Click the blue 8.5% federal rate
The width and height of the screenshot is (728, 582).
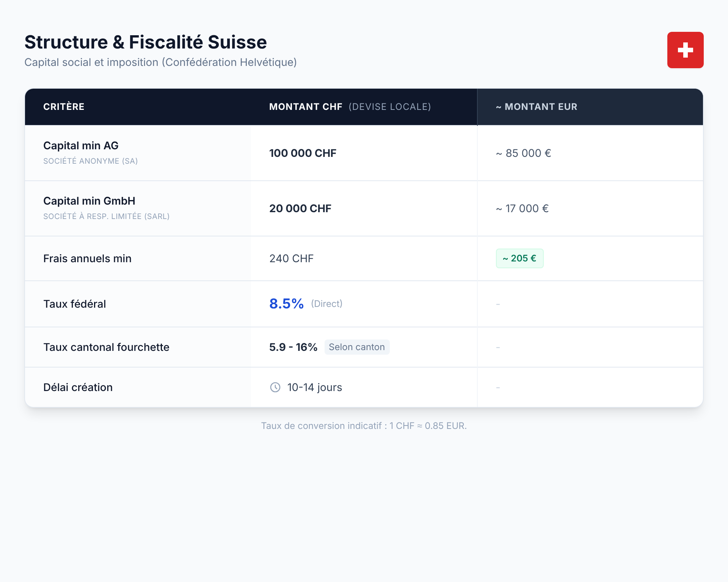pos(286,304)
